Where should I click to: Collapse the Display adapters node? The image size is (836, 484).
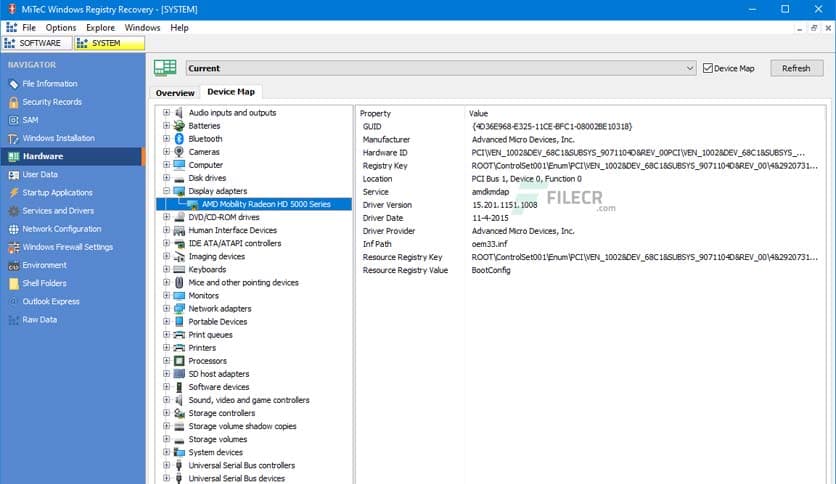click(166, 191)
